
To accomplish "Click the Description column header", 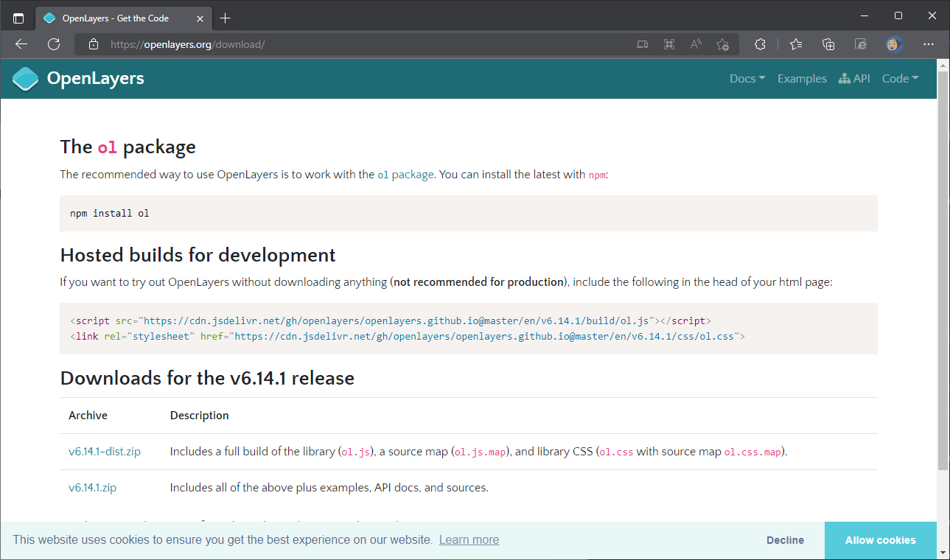I will [x=199, y=416].
